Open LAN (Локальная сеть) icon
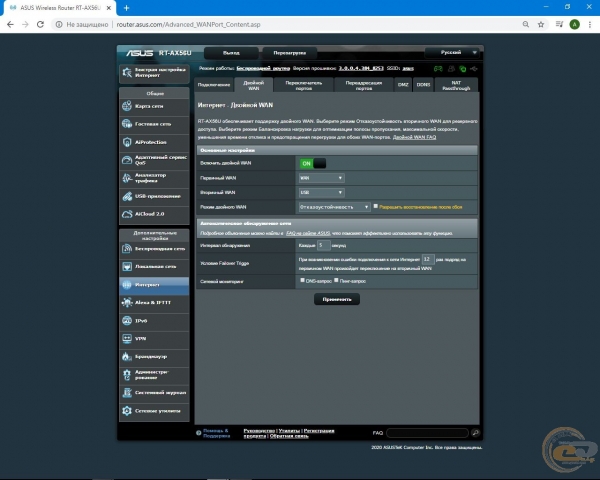Viewport: 600px width, 480px height. [x=127, y=266]
